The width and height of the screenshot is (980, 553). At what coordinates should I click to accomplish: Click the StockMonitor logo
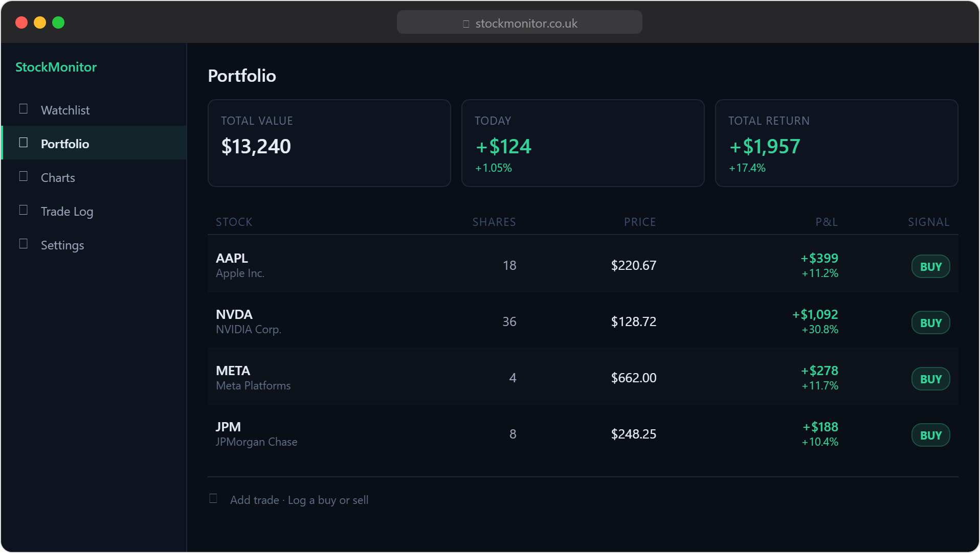tap(56, 67)
